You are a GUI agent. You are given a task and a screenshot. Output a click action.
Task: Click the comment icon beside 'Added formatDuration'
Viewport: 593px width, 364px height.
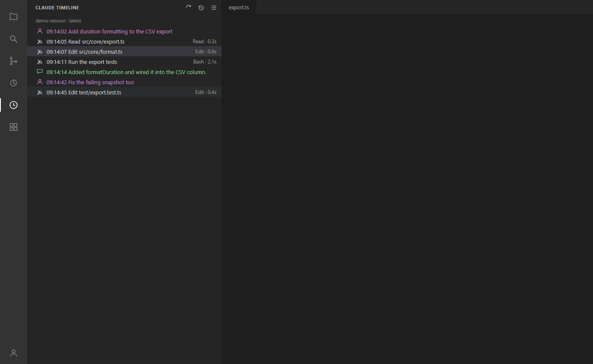(40, 72)
